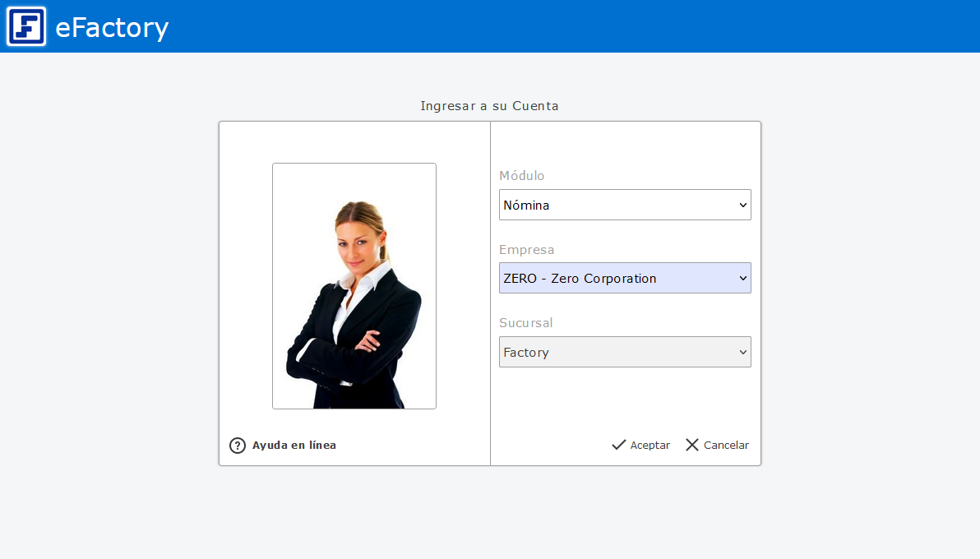Click the checkmark icon beside Aceptar
The width and height of the screenshot is (980, 559).
click(x=619, y=445)
